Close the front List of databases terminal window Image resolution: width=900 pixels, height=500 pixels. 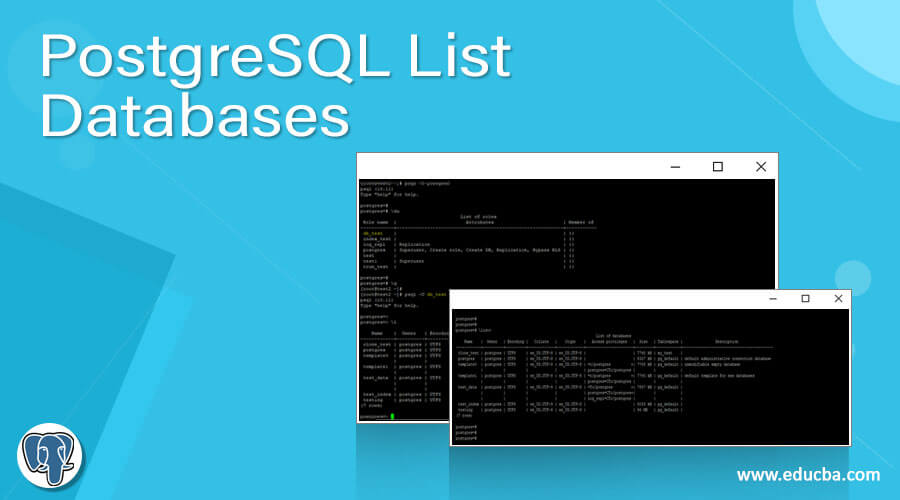[x=839, y=299]
